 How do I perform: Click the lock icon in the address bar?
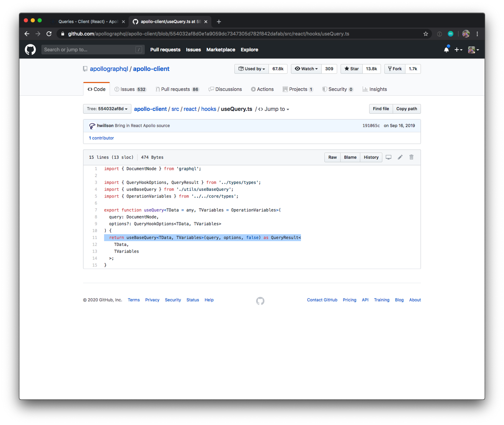[63, 34]
